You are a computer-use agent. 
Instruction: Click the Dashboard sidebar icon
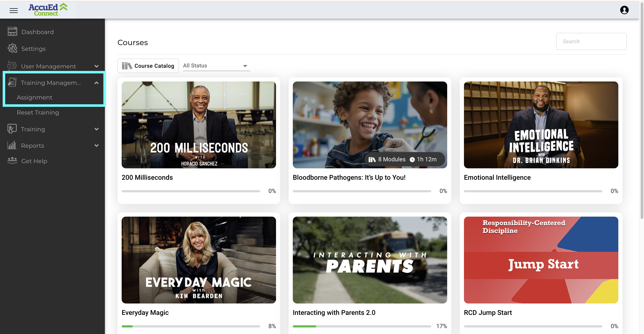[x=12, y=32]
